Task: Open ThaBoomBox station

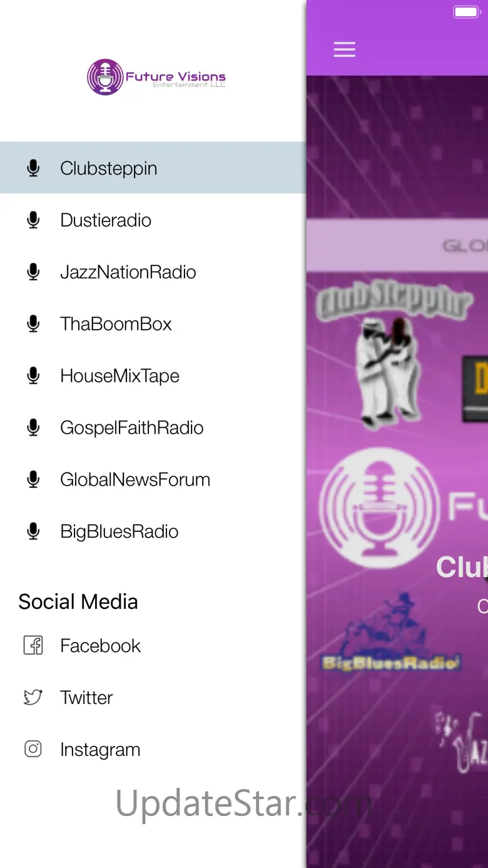Action: (153, 324)
